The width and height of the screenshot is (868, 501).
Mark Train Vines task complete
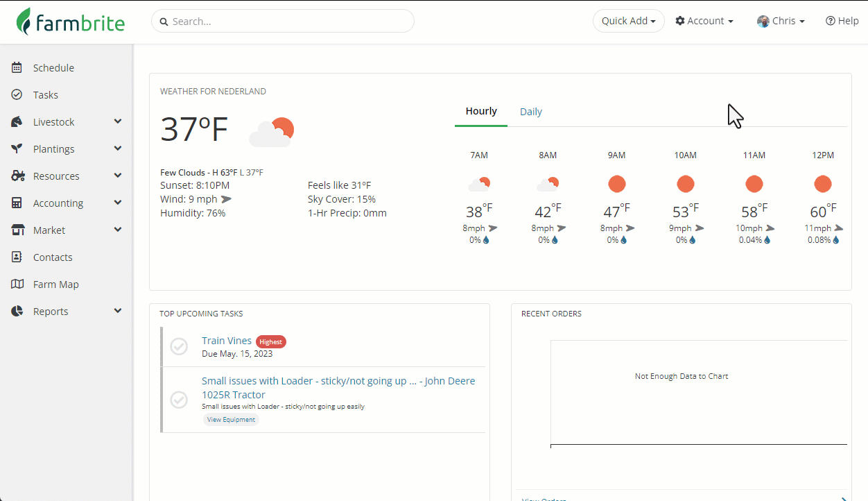point(179,346)
